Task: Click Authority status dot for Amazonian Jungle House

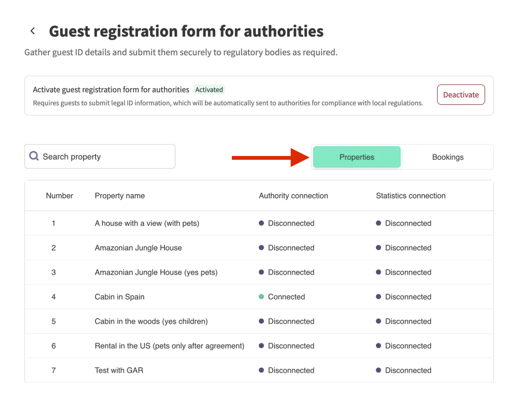Action: (x=261, y=248)
